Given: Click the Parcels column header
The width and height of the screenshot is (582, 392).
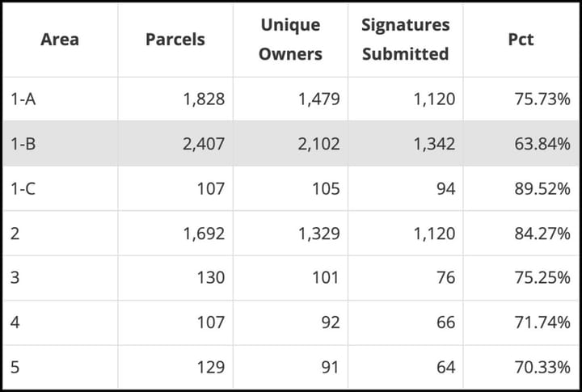Looking at the screenshot, I should 175,40.
